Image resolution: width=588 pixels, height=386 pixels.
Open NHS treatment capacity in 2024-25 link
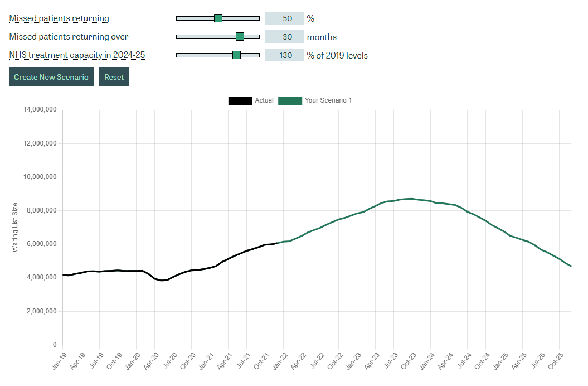coord(77,55)
